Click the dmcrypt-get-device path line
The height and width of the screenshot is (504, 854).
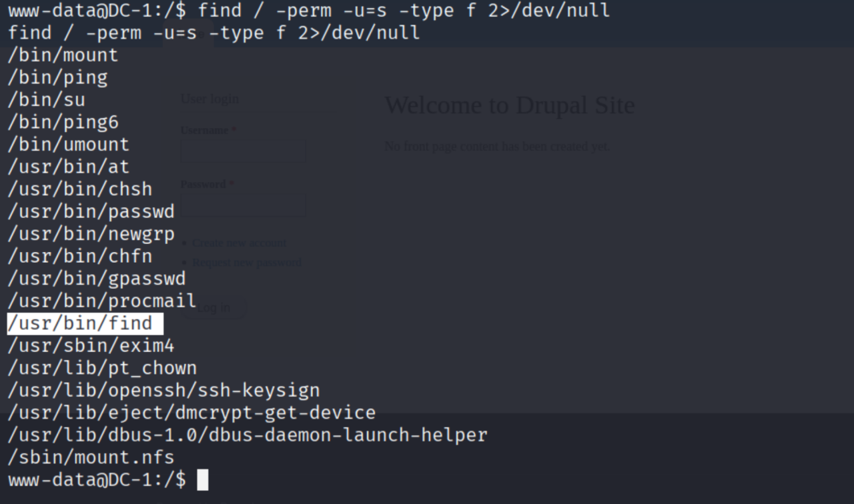191,413
